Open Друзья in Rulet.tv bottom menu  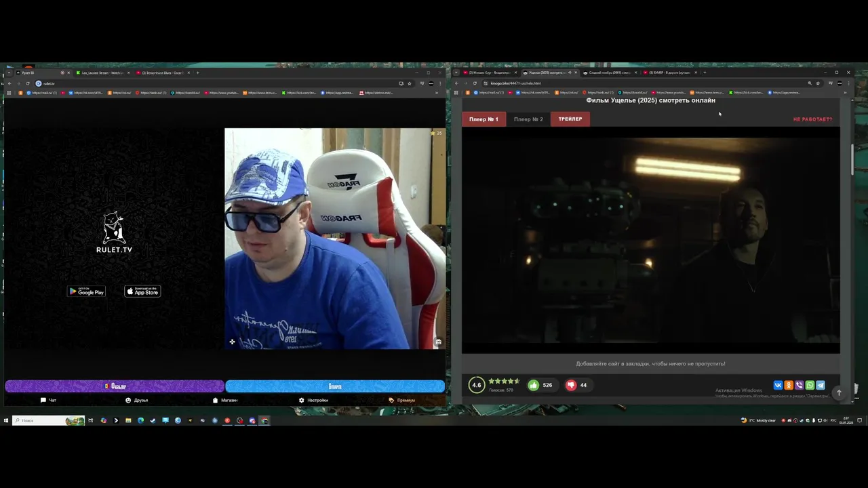pyautogui.click(x=136, y=400)
